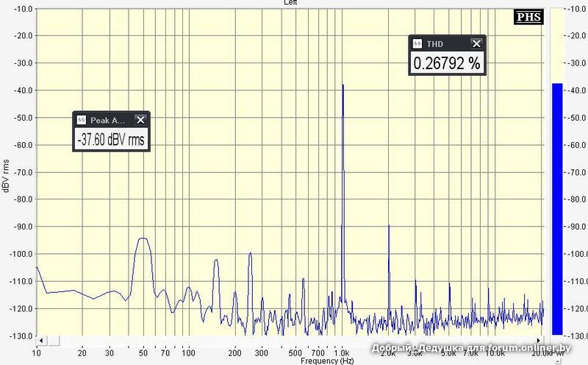Click the PHS peak hold indicator
The height and width of the screenshot is (365, 588).
[528, 17]
